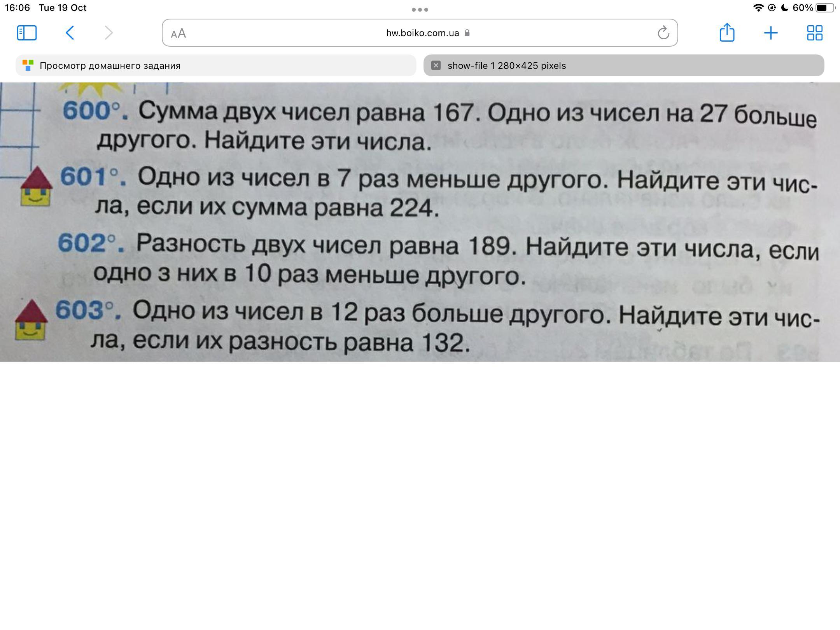Tap the three-dot multitasking menu
The height and width of the screenshot is (630, 840).
point(420,9)
